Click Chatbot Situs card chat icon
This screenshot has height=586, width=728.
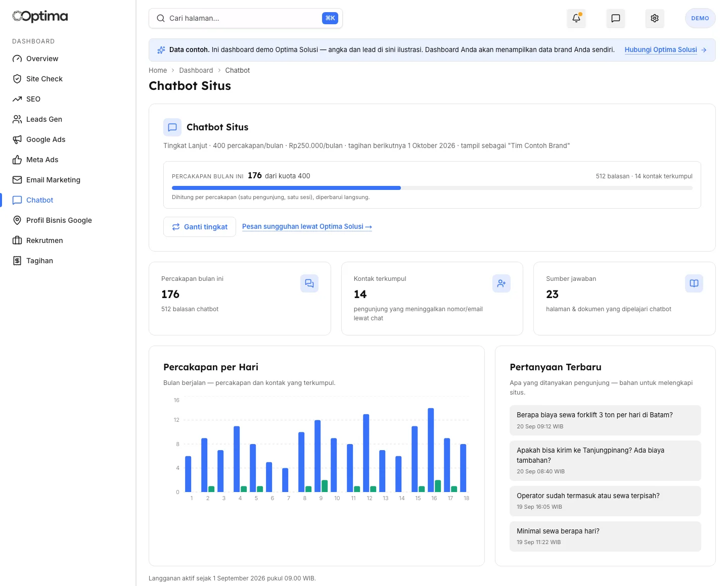coord(172,127)
